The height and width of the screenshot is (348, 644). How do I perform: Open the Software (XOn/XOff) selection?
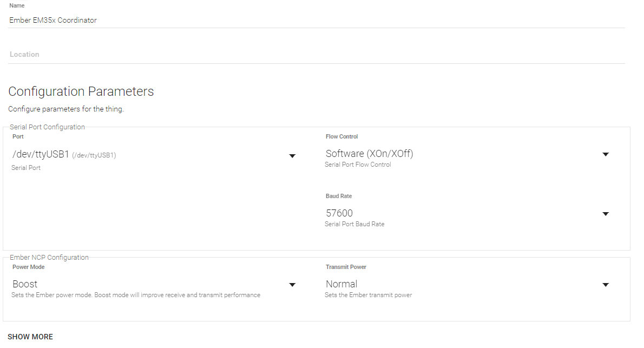pos(369,154)
